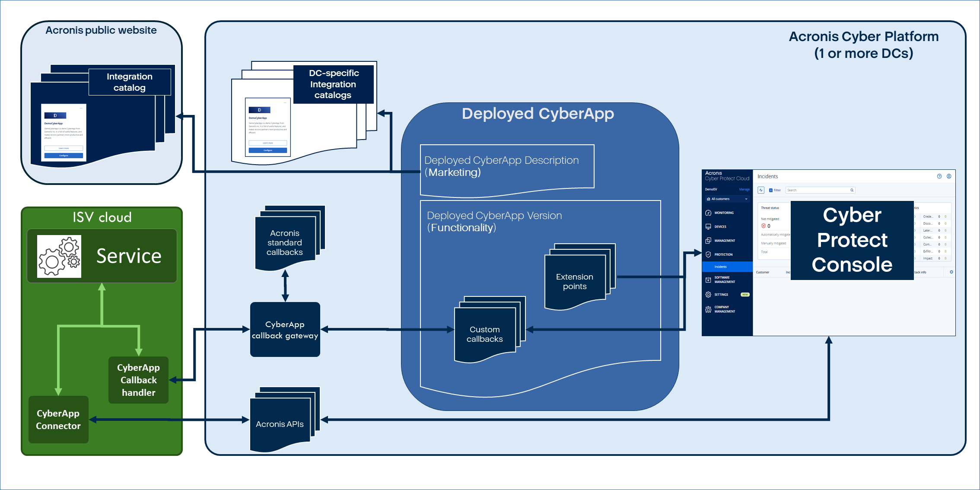Click Configure button in DC-specific catalog card
Screen dimensions: 980x490
click(x=268, y=150)
